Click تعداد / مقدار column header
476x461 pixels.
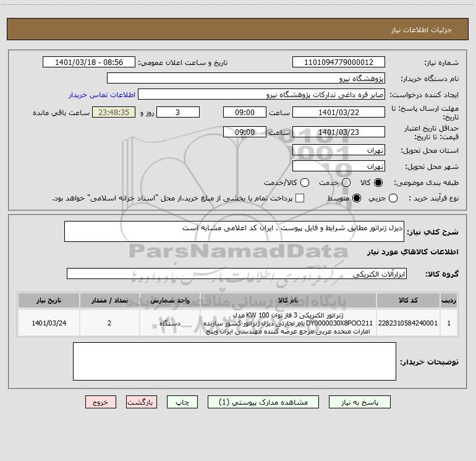point(109,301)
